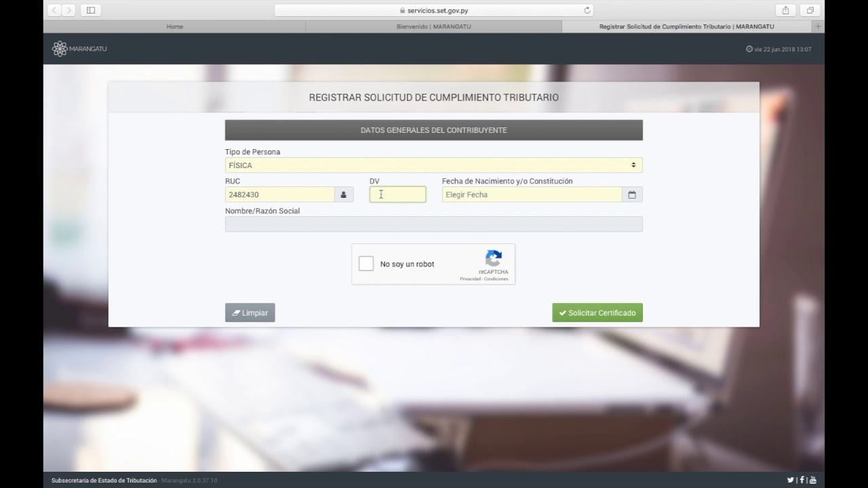Open the calendar date picker icon
868x488 pixels.
(x=632, y=195)
